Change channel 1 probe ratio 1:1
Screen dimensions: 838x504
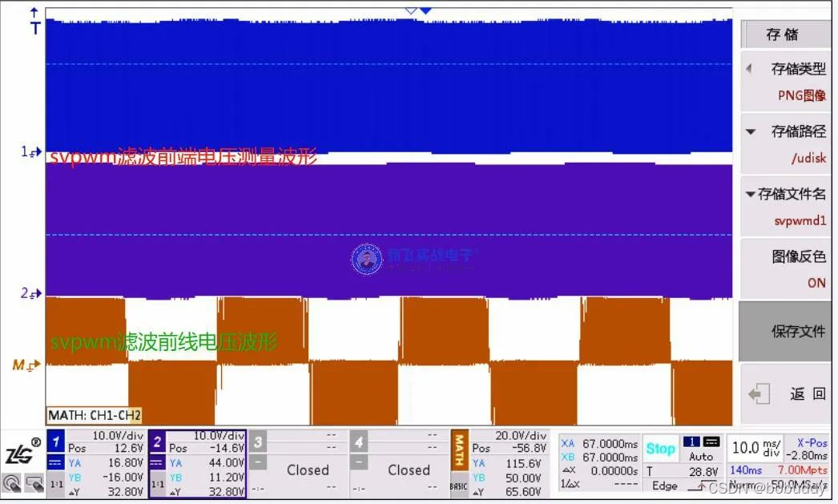[x=56, y=484]
